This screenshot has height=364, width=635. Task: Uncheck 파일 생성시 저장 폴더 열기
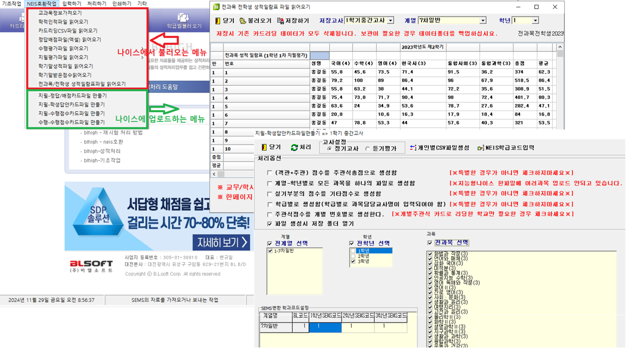[x=270, y=224]
